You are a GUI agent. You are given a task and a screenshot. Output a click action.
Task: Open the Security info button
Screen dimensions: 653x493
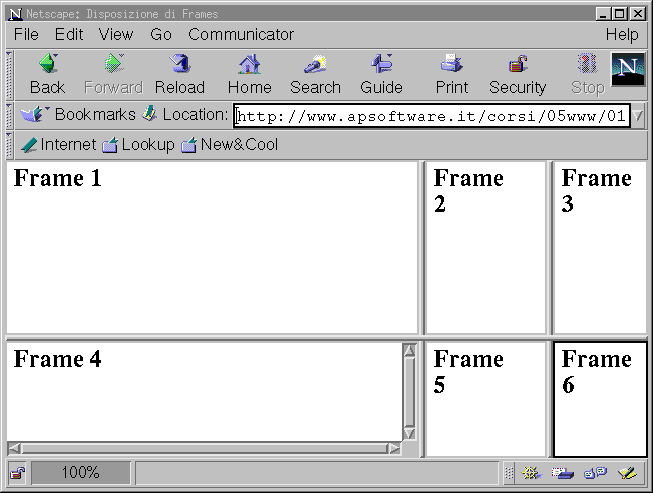pos(517,74)
